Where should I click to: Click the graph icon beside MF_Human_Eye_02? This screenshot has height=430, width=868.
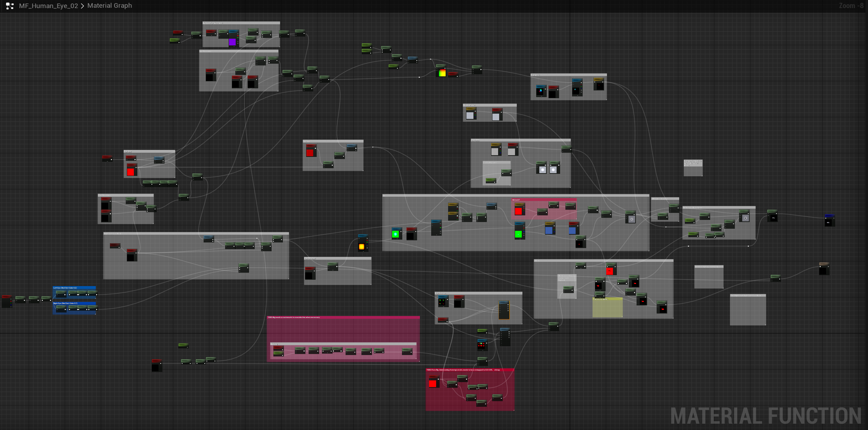(x=10, y=6)
